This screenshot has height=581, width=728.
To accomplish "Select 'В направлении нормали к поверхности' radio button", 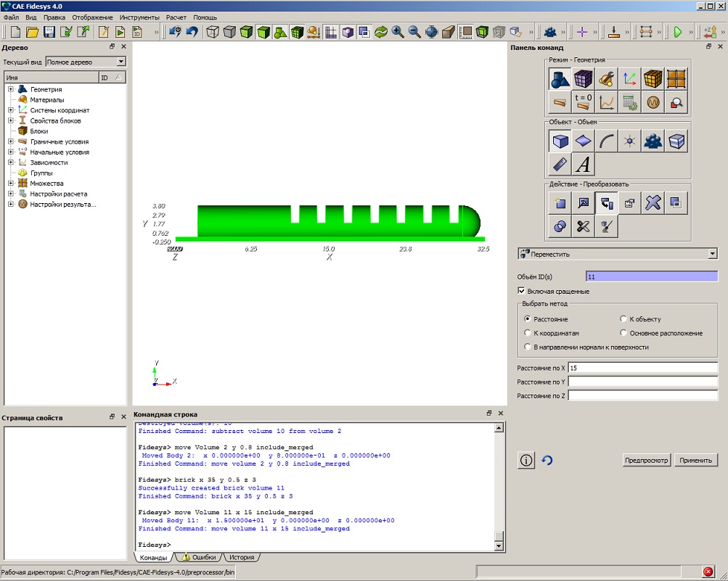I will 527,347.
